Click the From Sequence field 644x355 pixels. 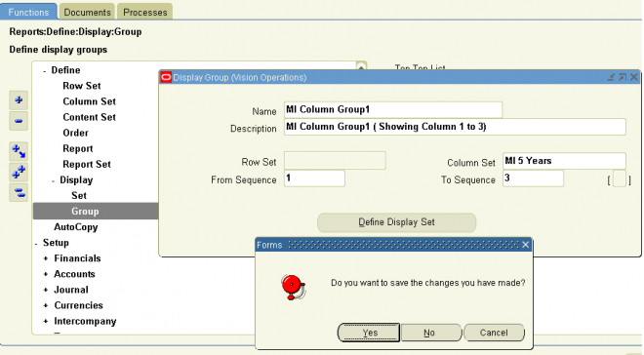pos(314,178)
